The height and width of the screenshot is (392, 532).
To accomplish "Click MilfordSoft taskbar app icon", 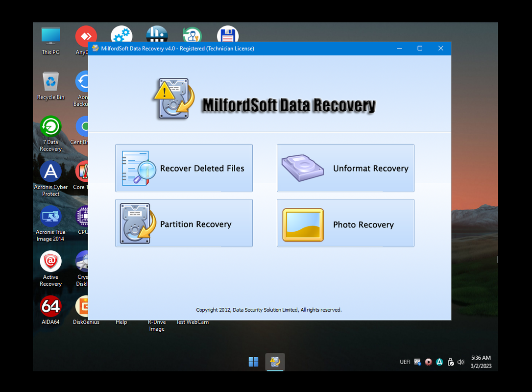I will point(275,362).
